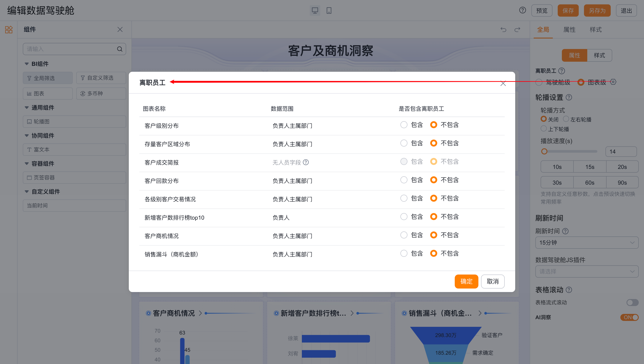Select 包含 for 各级别客户交易情况
Screen dimensions: 644x364
(404, 198)
